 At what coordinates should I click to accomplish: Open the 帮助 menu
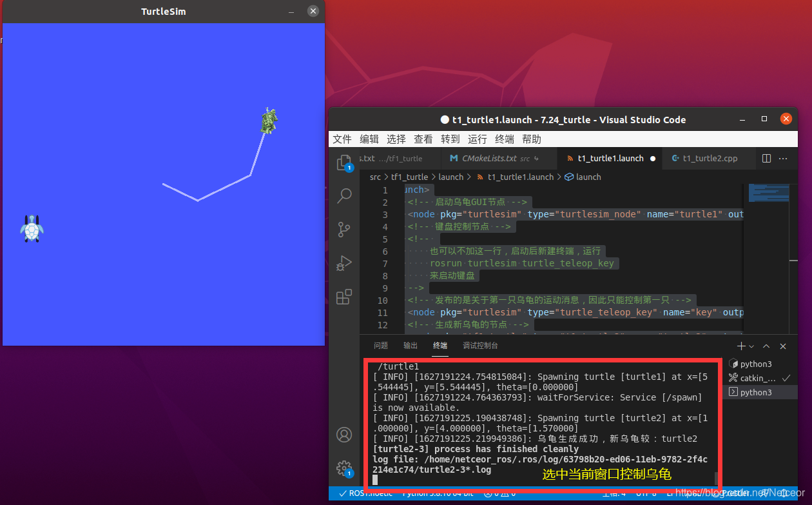532,139
